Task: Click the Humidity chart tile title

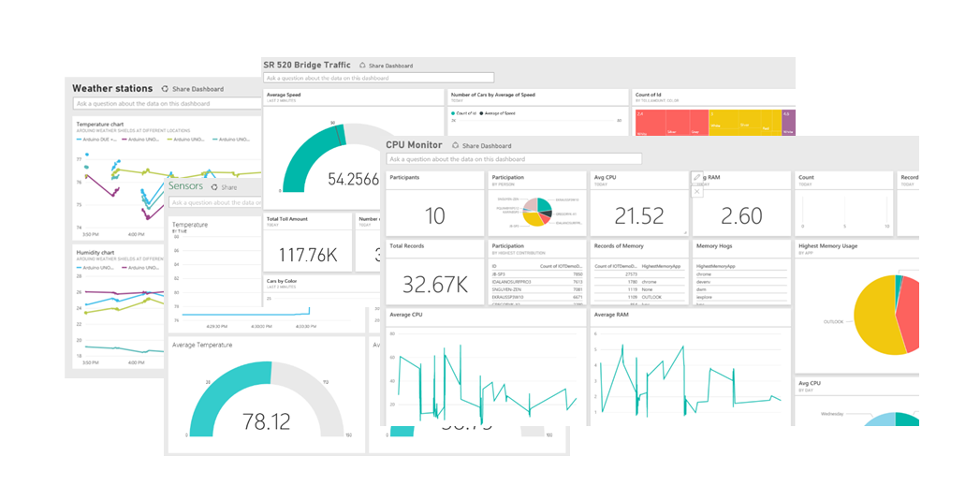Action: tap(95, 253)
